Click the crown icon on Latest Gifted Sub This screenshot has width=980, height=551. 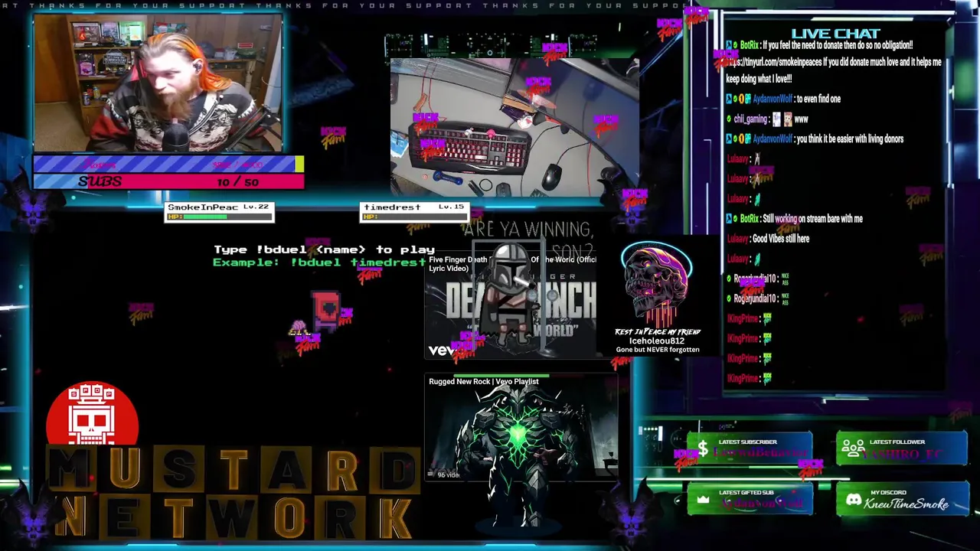703,500
